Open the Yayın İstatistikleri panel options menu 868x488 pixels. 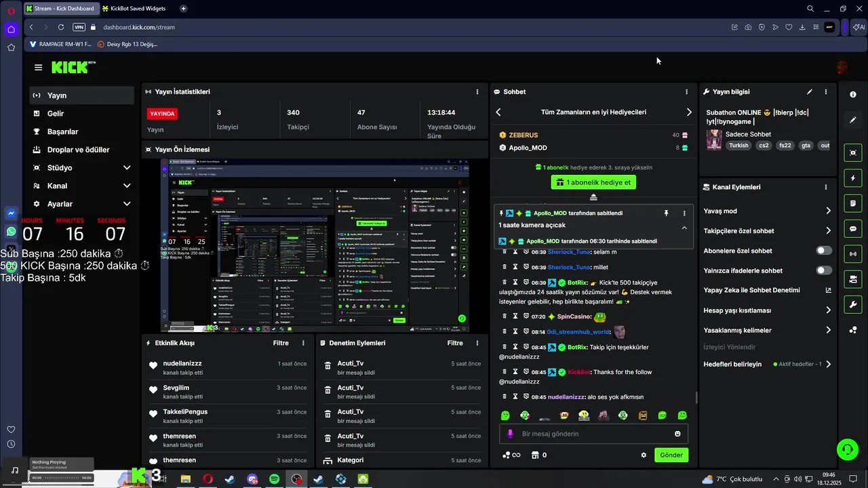coord(477,91)
